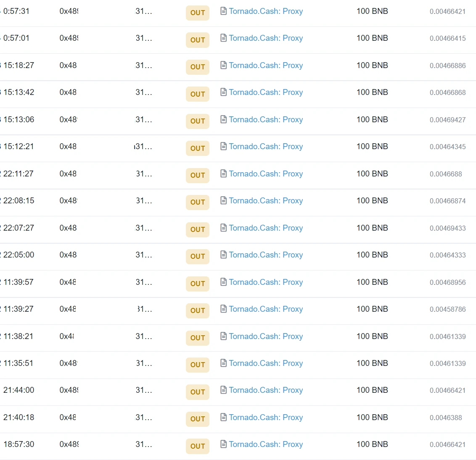The height and width of the screenshot is (460, 476).
Task: Open Tornado.Cash: Proxy link in the 11:35:51 row
Action: click(266, 363)
